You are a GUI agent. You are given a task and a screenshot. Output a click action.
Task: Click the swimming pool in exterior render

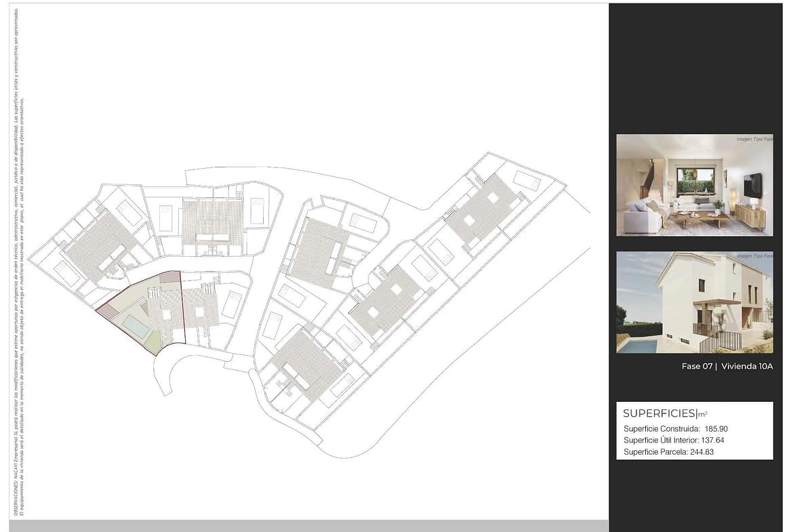coord(637,346)
